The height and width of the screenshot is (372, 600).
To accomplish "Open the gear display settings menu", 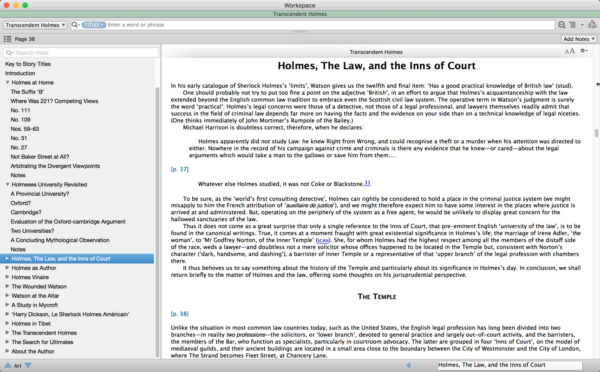I will [x=584, y=51].
